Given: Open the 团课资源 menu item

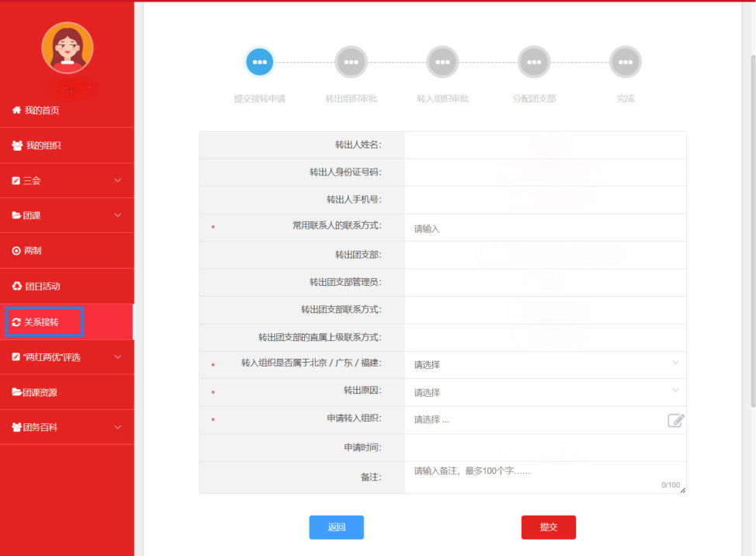Looking at the screenshot, I should tap(67, 392).
